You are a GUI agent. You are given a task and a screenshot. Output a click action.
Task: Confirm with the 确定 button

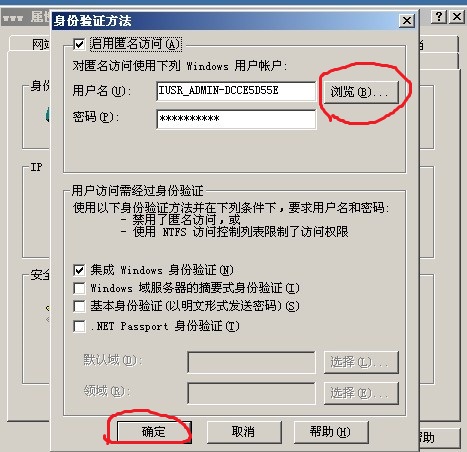click(154, 432)
